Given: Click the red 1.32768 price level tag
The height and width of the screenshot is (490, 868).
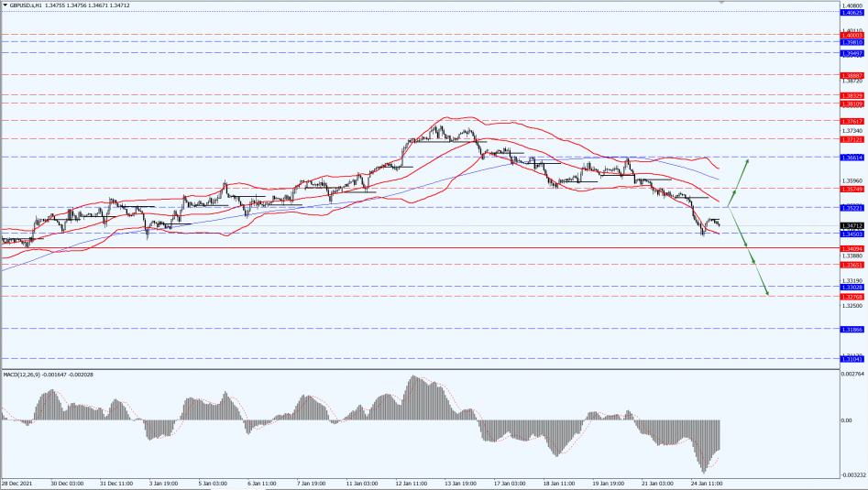Looking at the screenshot, I should click(852, 296).
